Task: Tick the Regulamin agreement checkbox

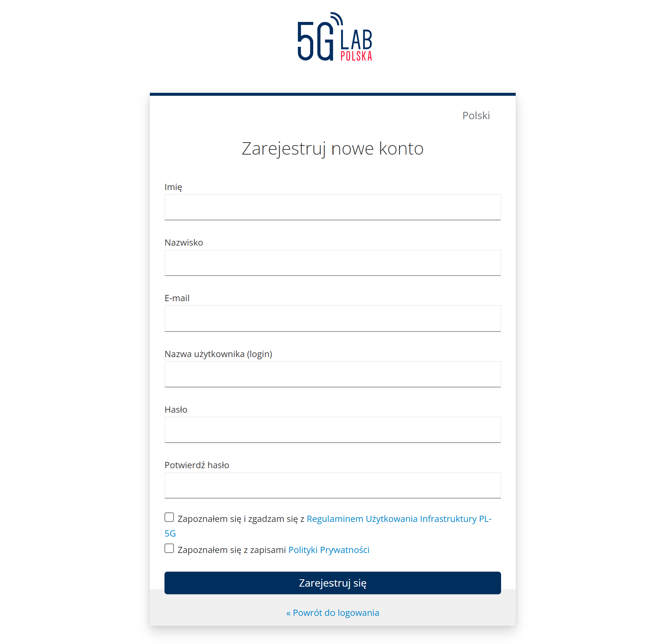Action: [169, 517]
